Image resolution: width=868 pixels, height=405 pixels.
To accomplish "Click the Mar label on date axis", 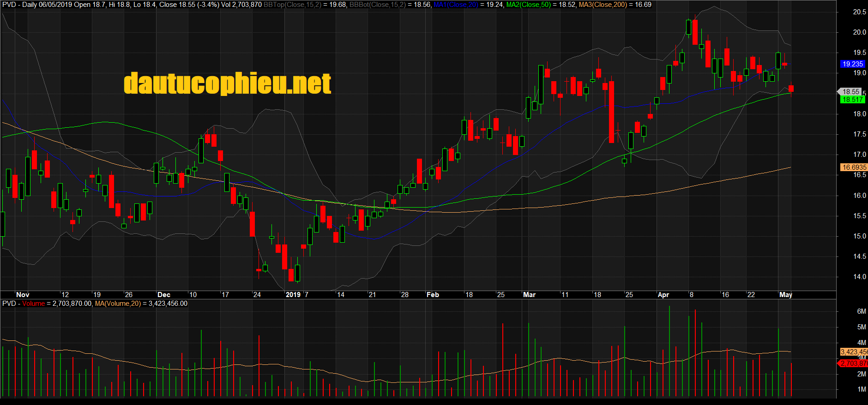I will coord(529,295).
